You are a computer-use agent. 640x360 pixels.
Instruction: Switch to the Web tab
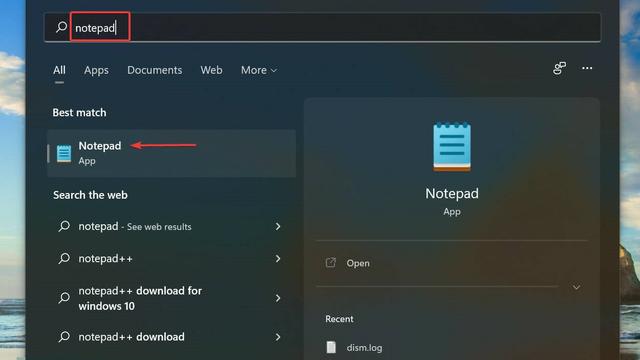click(211, 70)
